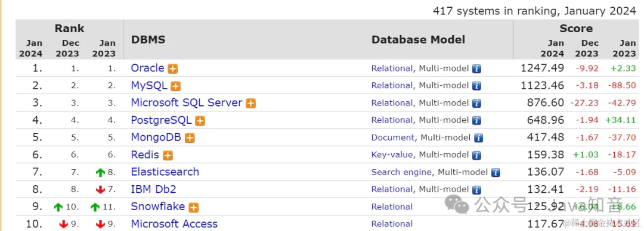Image resolution: width=644 pixels, height=231 pixels.
Task: Open the Oracle DBMS link
Action: click(x=147, y=68)
